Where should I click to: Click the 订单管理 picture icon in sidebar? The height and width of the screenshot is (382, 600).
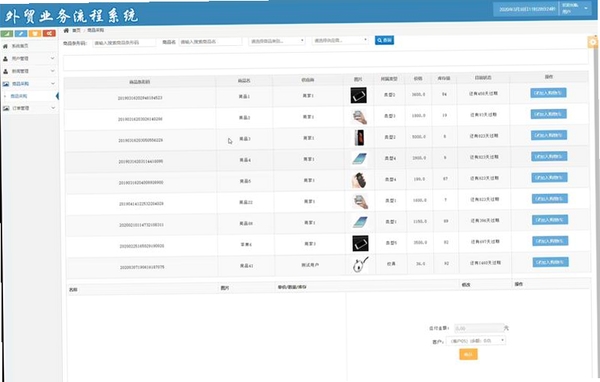pos(6,108)
